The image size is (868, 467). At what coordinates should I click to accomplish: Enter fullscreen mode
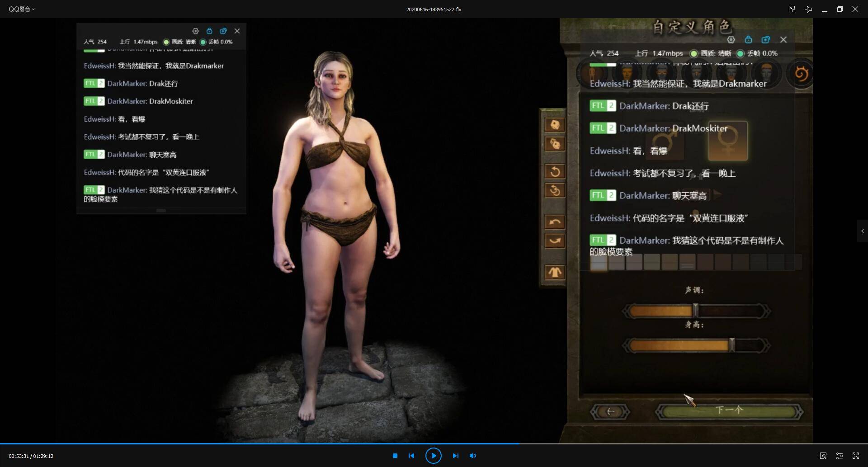pos(856,456)
